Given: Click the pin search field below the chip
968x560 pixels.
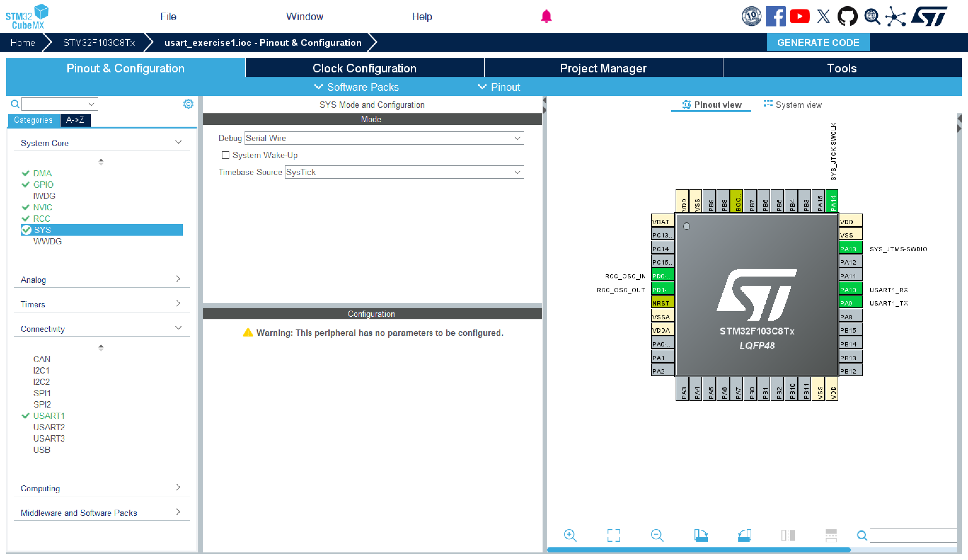Looking at the screenshot, I should pos(913,535).
